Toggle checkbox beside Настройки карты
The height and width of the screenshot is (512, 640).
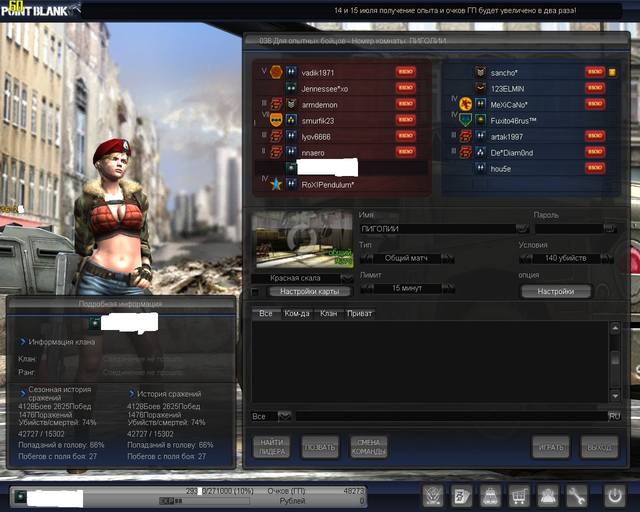pos(256,292)
